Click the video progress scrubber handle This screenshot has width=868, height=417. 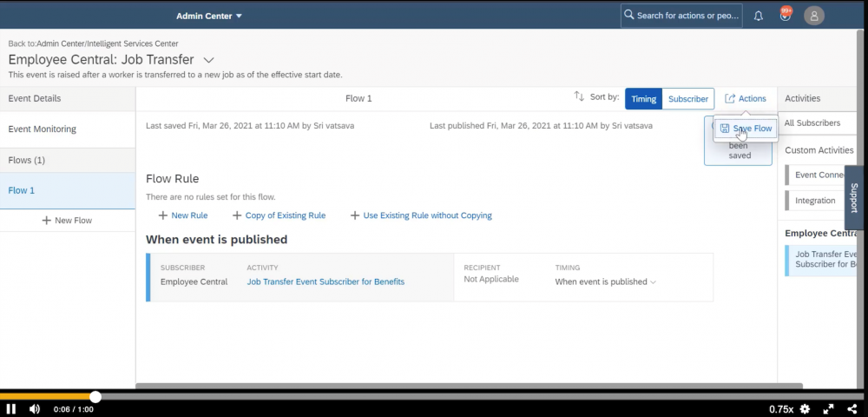pyautogui.click(x=95, y=396)
